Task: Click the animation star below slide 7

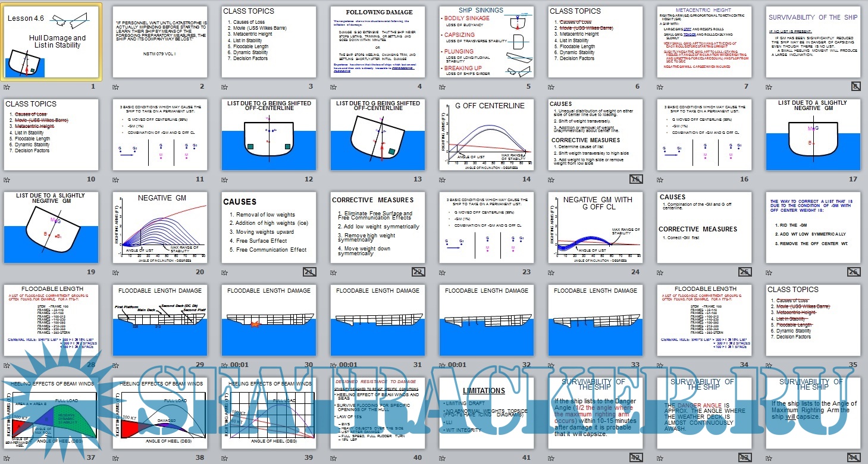Action: click(661, 87)
